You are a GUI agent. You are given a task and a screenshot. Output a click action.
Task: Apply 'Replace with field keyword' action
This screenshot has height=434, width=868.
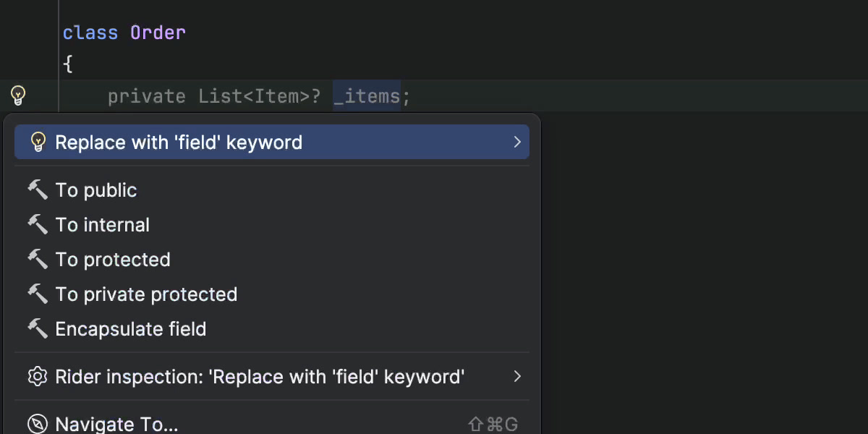pos(179,142)
